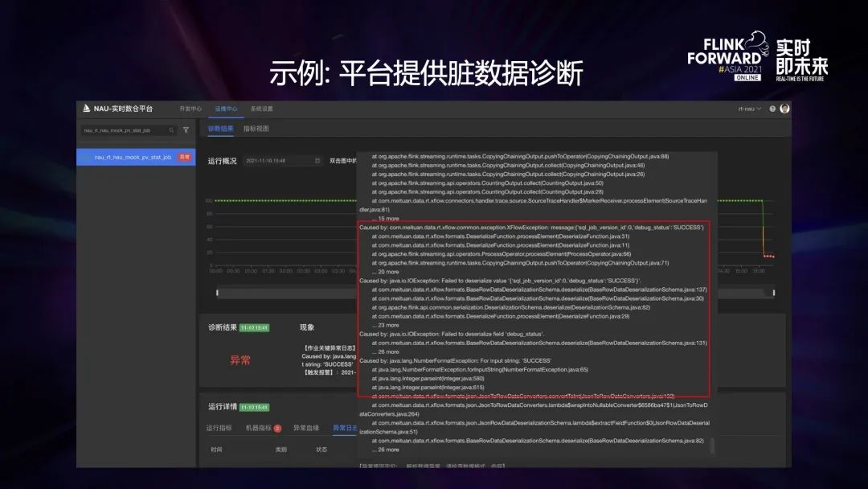
Task: Open the calendar icon in date field
Action: (x=317, y=161)
